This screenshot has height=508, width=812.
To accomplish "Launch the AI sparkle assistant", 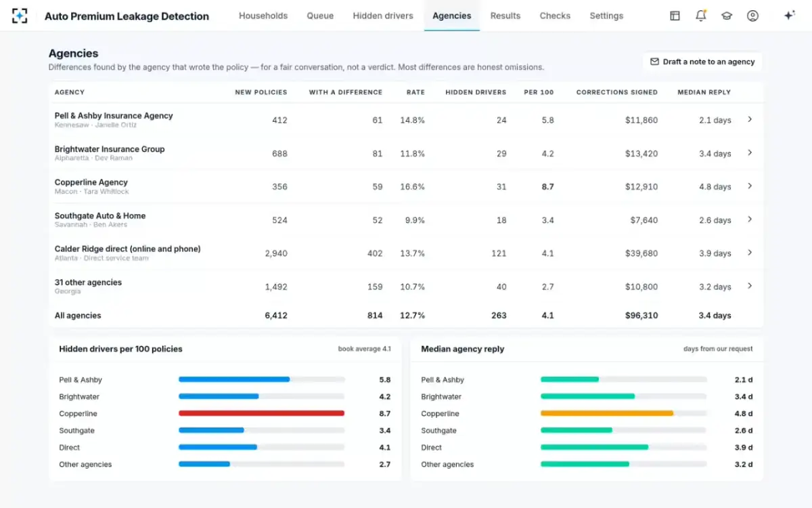I will click(x=789, y=16).
